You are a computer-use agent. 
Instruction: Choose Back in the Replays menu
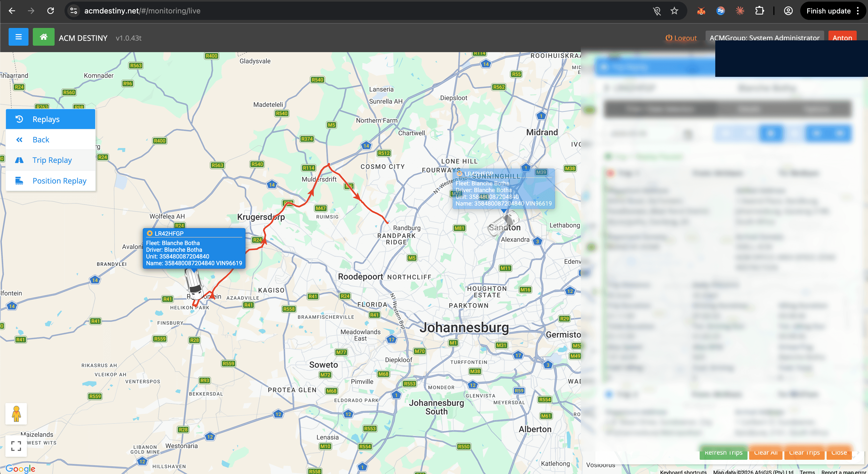pos(51,139)
